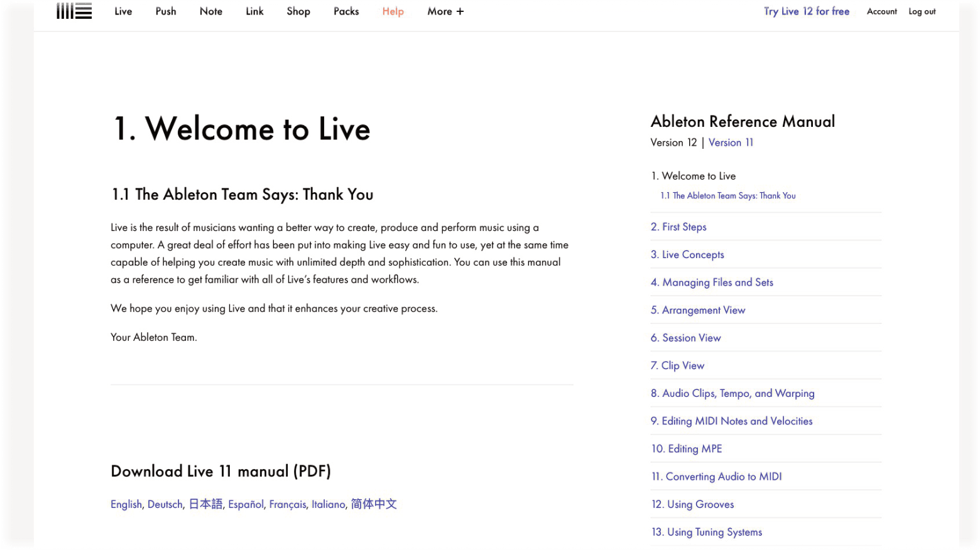
Task: Click Try Live 12 for free
Action: pyautogui.click(x=807, y=11)
